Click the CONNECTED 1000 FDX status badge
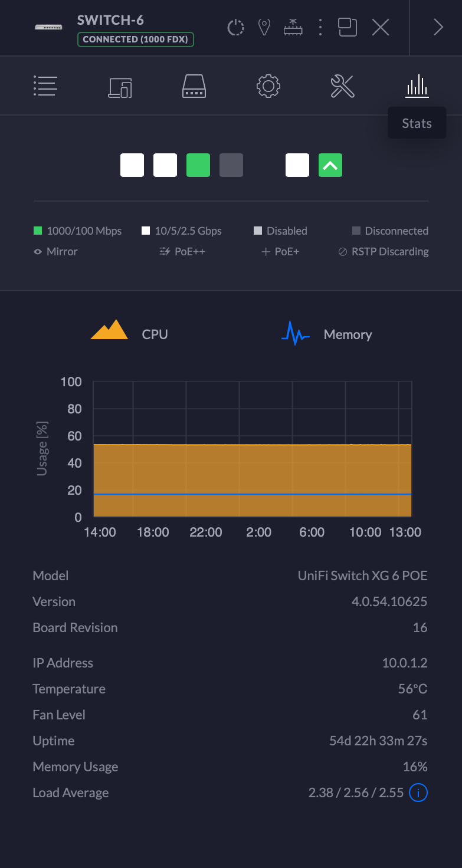Screen dimensions: 462x868 [136, 40]
